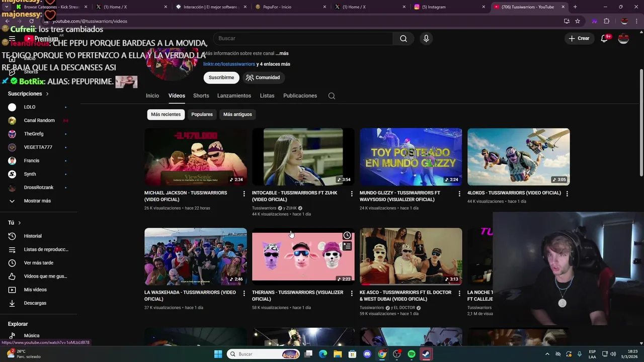
Task: Click the YouTube search input field
Action: pyautogui.click(x=303, y=39)
